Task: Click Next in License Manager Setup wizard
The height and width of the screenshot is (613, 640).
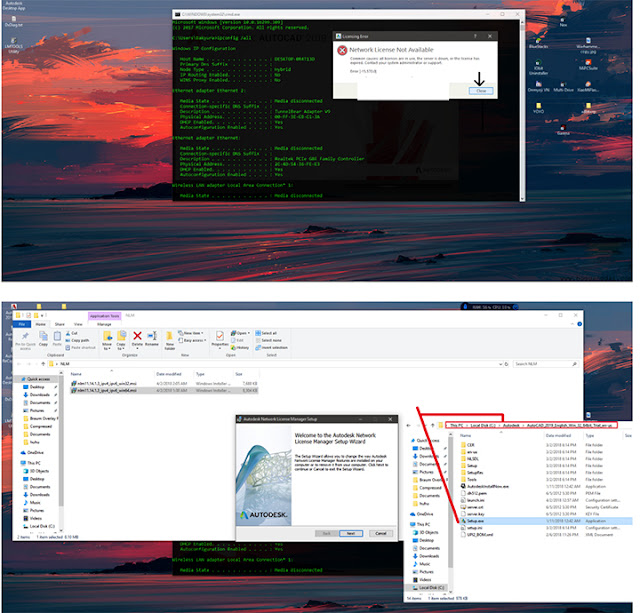Action: pyautogui.click(x=351, y=533)
